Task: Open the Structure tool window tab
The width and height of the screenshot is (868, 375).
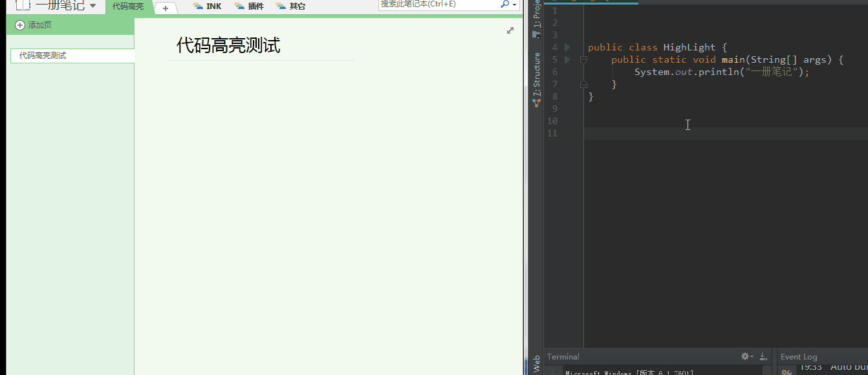Action: tap(536, 74)
